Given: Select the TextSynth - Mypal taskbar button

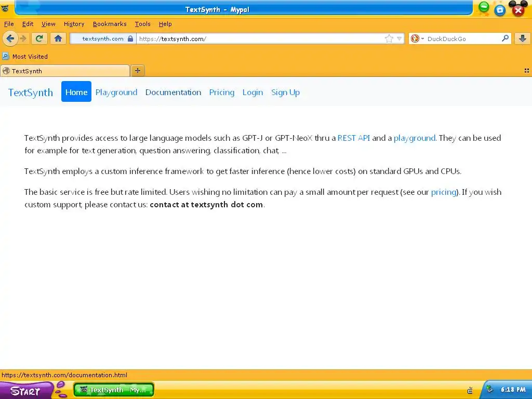Looking at the screenshot, I should click(x=114, y=390).
